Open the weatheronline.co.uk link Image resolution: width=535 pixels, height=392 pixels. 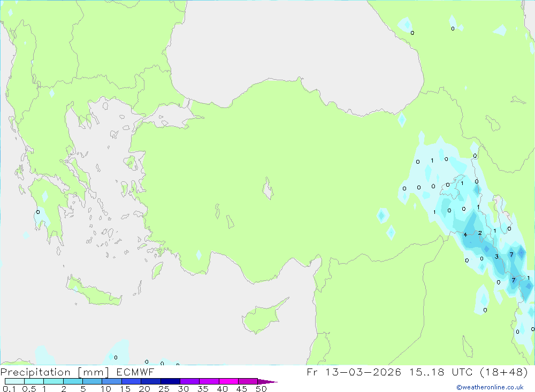click(490, 387)
